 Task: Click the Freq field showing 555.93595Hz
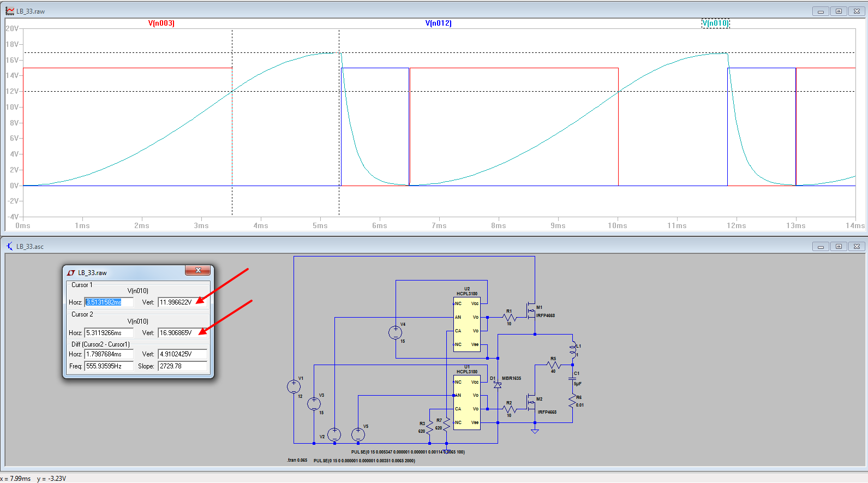point(109,366)
